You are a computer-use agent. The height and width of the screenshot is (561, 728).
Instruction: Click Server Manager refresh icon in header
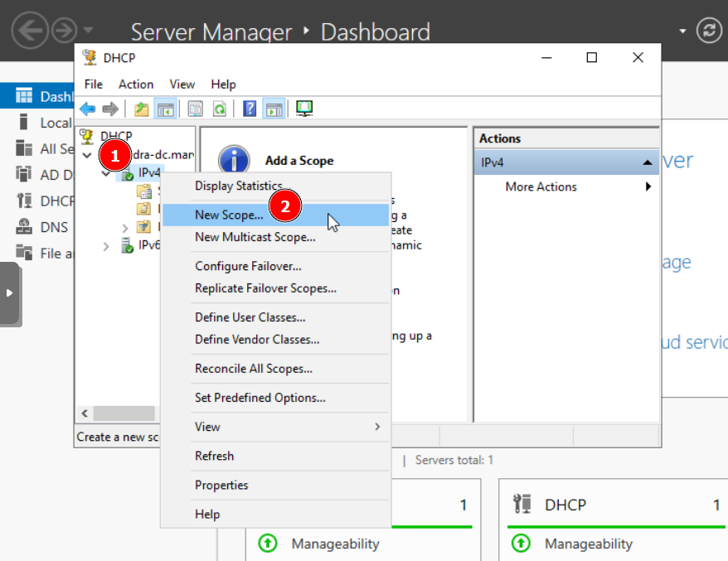[709, 31]
